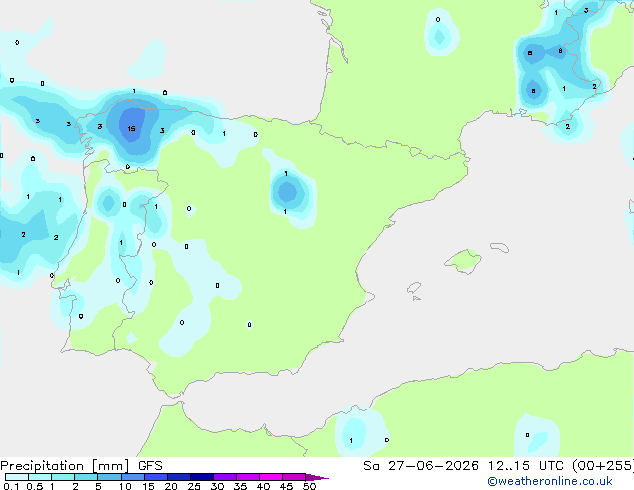Click the '45' legend scale label
This screenshot has height=490, width=634.
pyautogui.click(x=286, y=486)
